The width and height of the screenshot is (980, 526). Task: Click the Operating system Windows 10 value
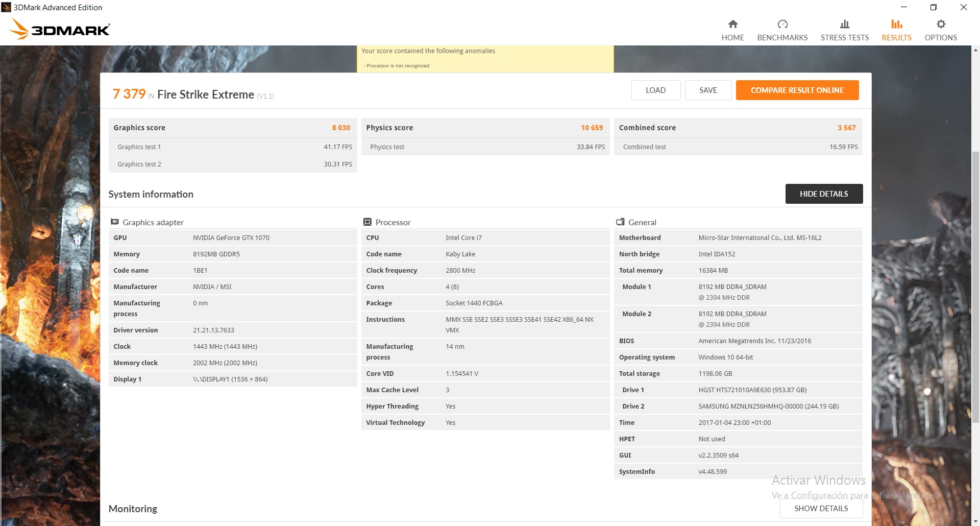click(725, 357)
